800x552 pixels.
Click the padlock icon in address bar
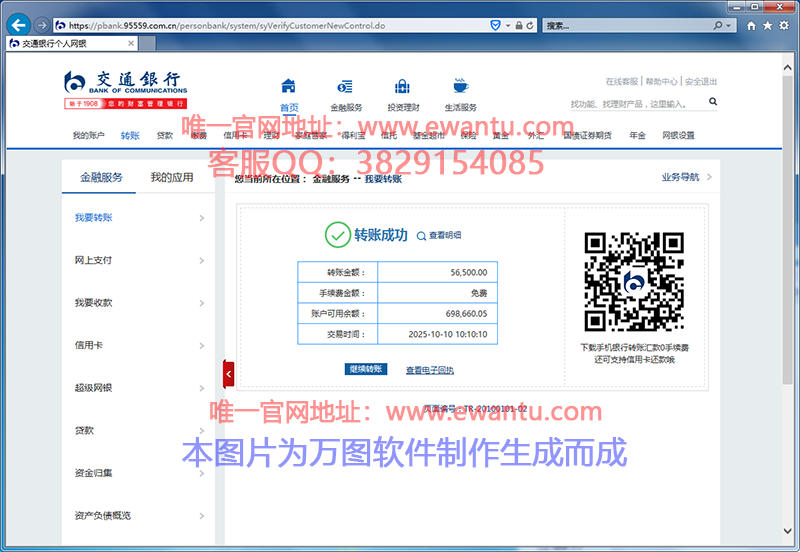[x=519, y=25]
